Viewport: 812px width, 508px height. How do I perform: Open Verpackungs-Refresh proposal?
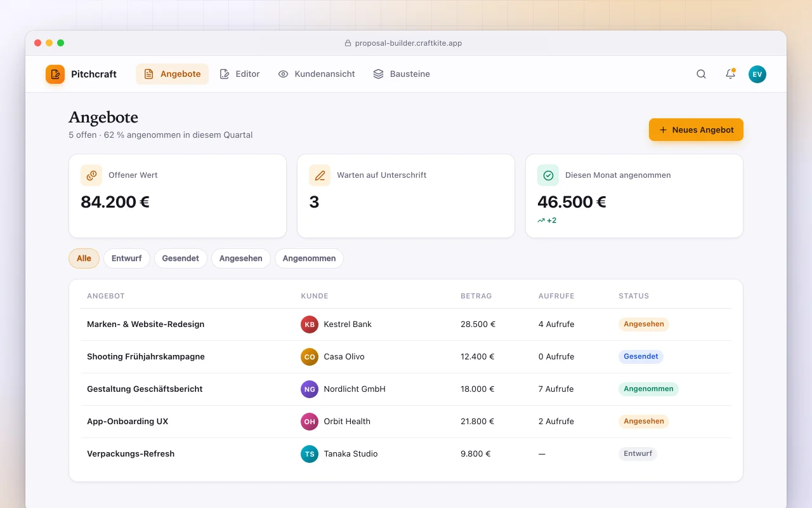(131, 454)
